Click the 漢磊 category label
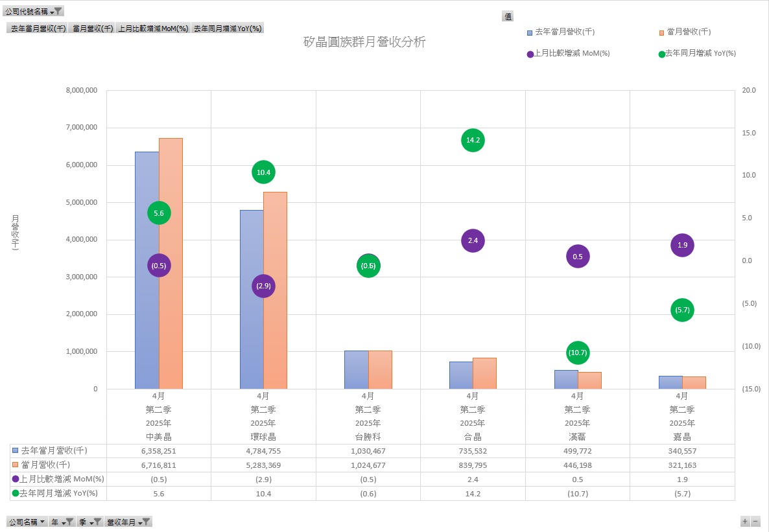 coord(578,436)
